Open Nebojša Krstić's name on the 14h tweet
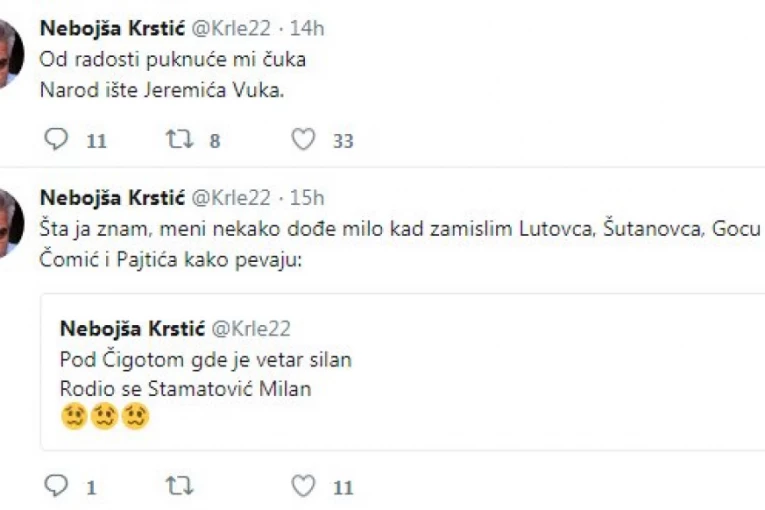Image resolution: width=765 pixels, height=510 pixels. pos(111,29)
